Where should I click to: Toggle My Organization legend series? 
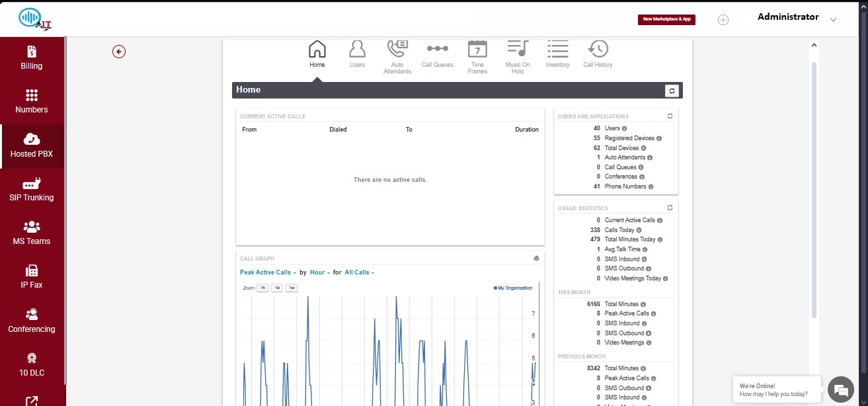tap(513, 288)
